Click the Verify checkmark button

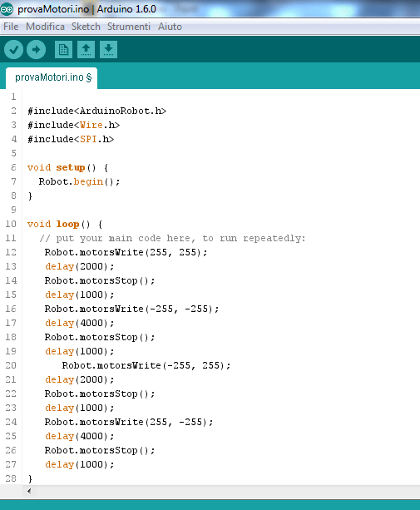point(13,50)
